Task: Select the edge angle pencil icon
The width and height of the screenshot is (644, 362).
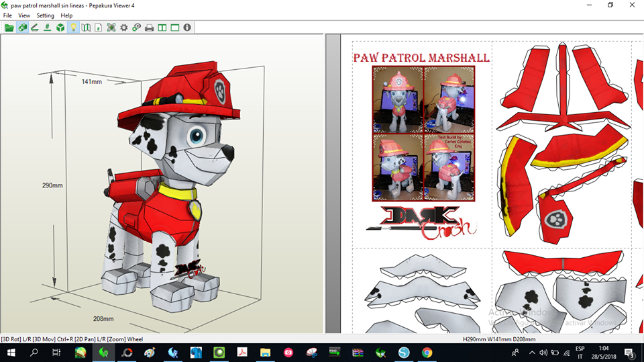Action: pyautogui.click(x=35, y=28)
